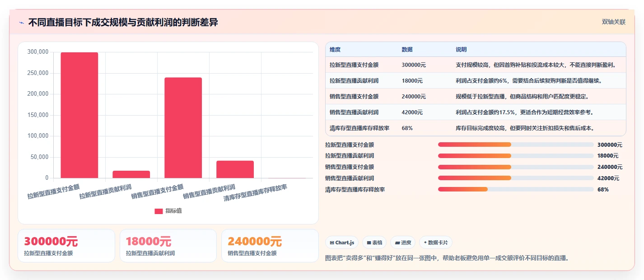Click the 300000元 data card
The width and height of the screenshot is (644, 280).
coord(66,246)
